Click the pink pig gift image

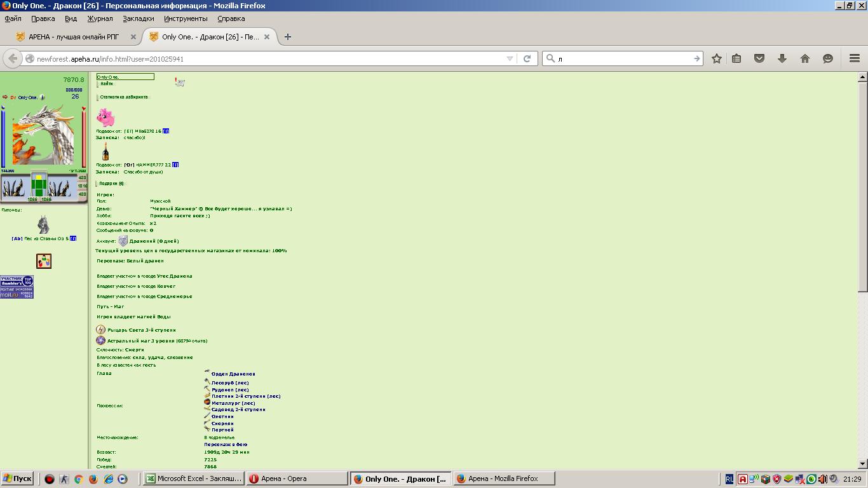coord(105,117)
